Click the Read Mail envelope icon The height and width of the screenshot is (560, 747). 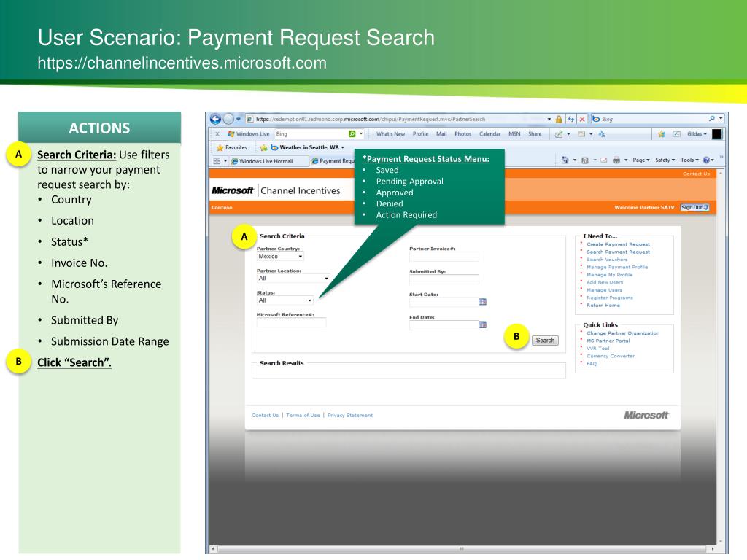(x=603, y=160)
